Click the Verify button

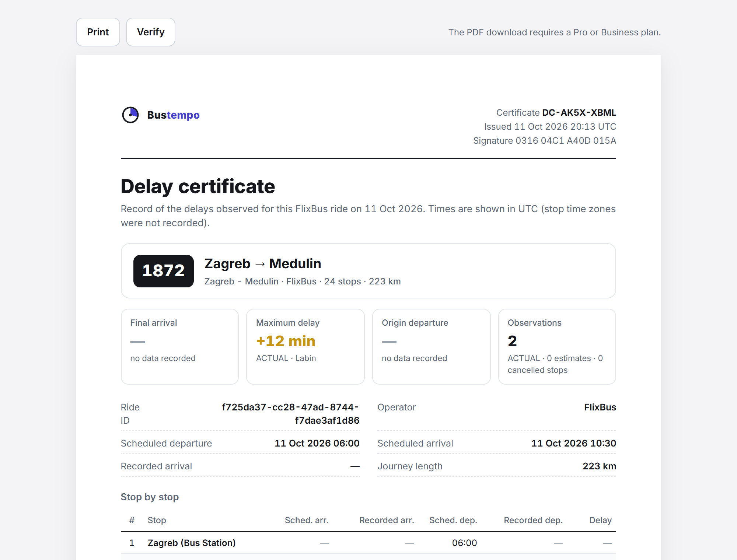pos(151,32)
